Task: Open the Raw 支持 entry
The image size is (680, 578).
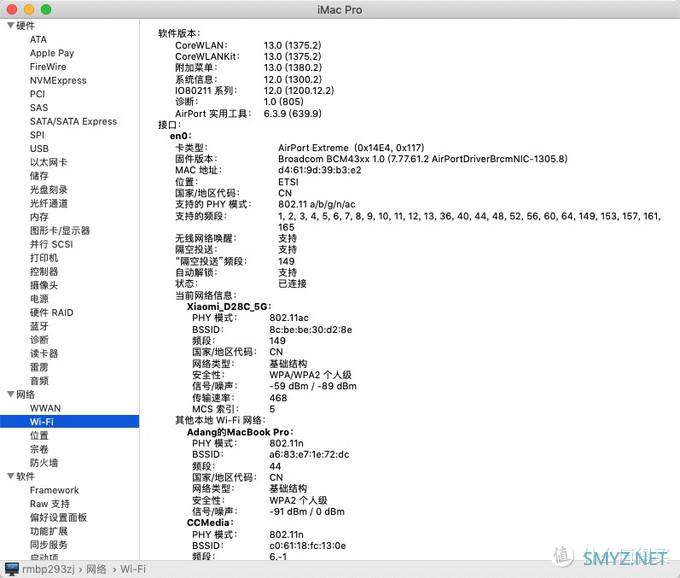Action: 49,503
